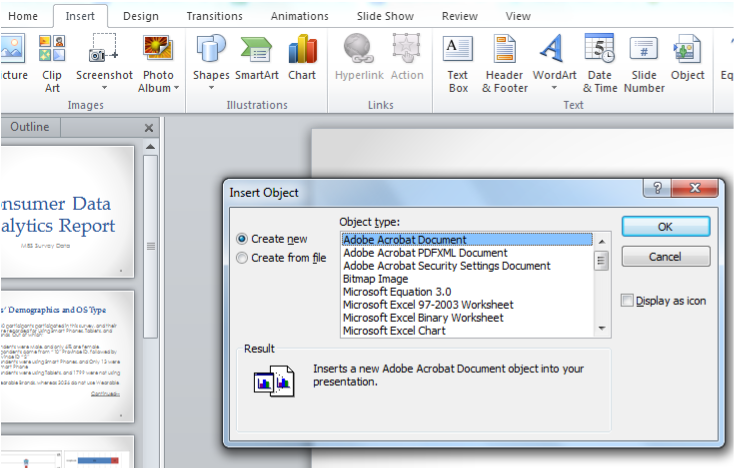
Task: Confirm with the OK button
Action: pos(666,227)
